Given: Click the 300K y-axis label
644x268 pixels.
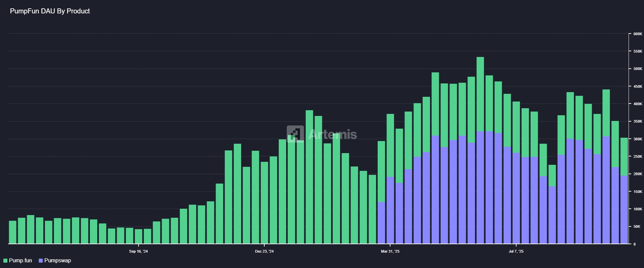Looking at the screenshot, I should [638, 139].
